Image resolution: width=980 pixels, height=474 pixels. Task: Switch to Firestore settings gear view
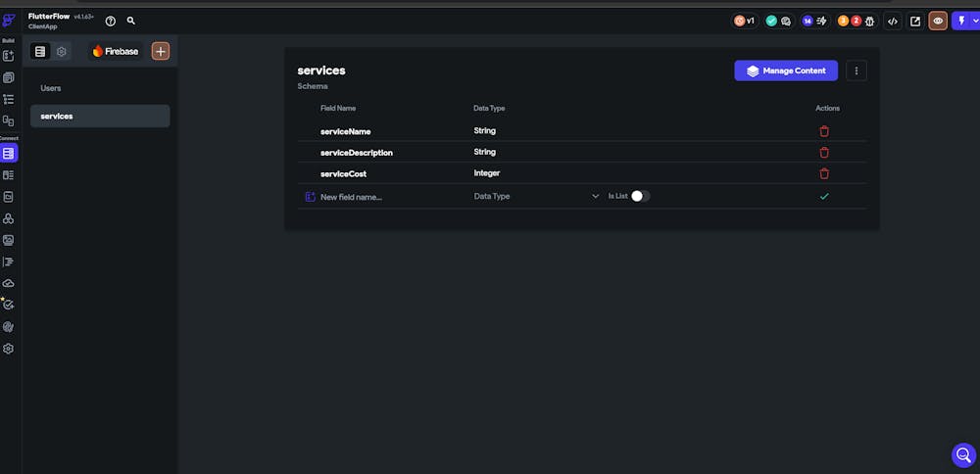pyautogui.click(x=62, y=51)
